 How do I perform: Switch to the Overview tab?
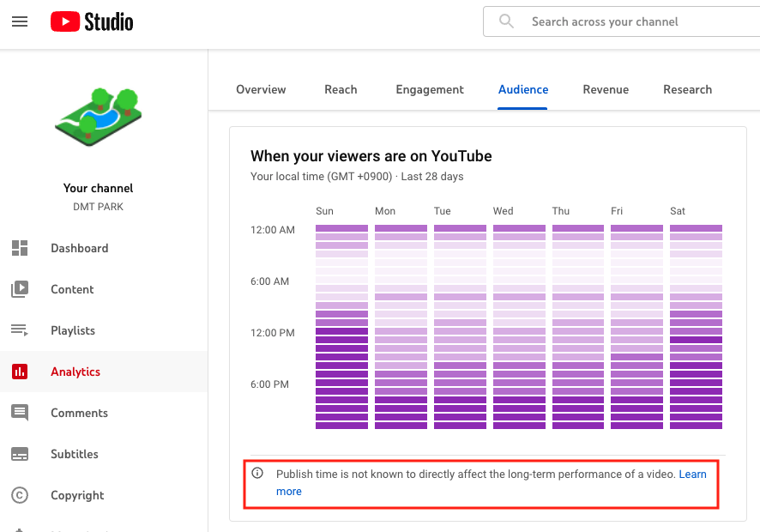tap(261, 89)
